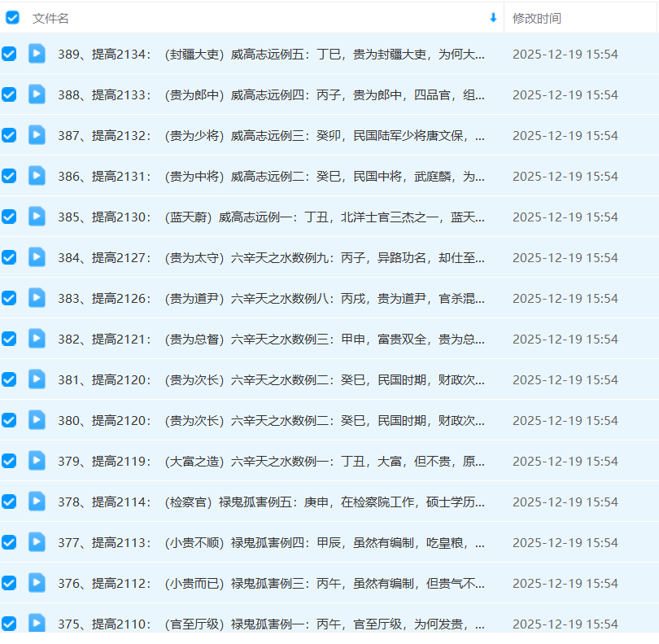Click the video icon for 376 小贵而已
659x644 pixels.
click(37, 583)
